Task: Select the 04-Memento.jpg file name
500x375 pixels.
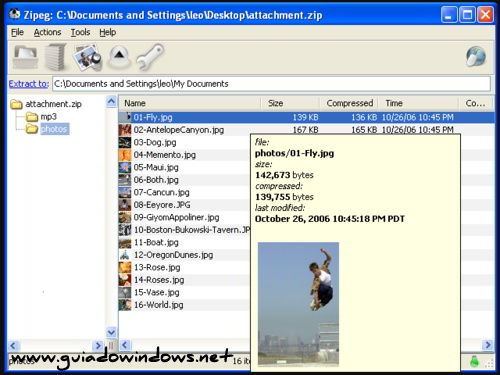Action: (x=165, y=155)
